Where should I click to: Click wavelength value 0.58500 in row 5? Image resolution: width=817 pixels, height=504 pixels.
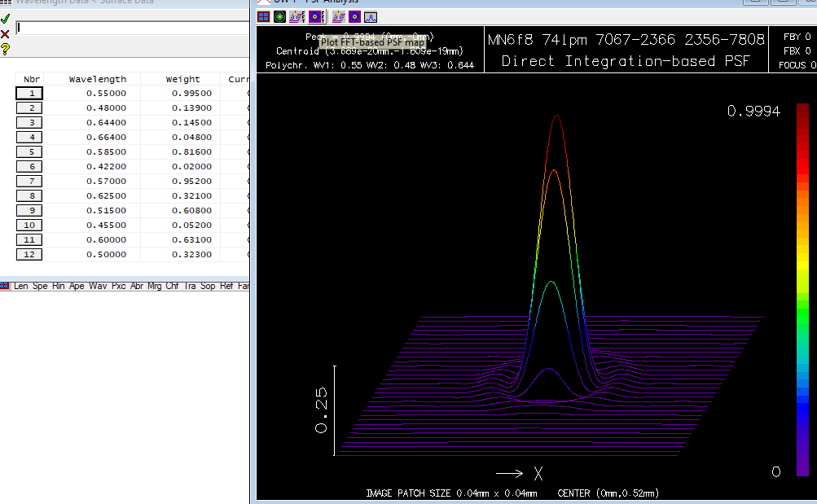tap(106, 152)
